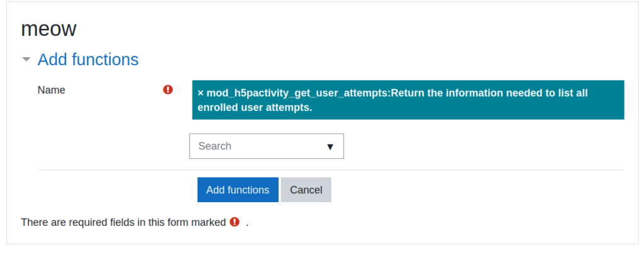Image resolution: width=644 pixels, height=253 pixels.
Task: Click the required fields notice text
Action: point(123,222)
